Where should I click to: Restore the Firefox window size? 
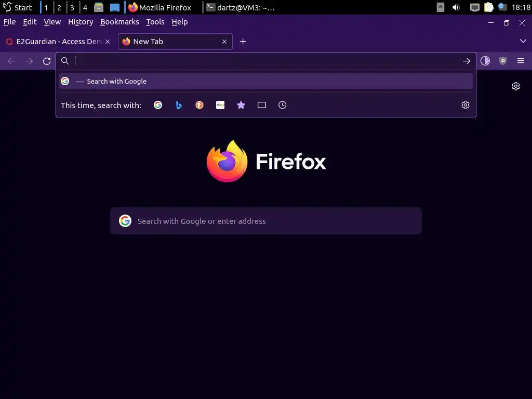tap(507, 23)
